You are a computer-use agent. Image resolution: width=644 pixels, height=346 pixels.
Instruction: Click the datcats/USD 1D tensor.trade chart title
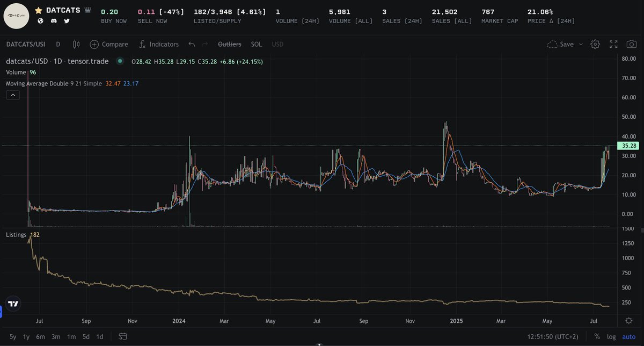[57, 61]
